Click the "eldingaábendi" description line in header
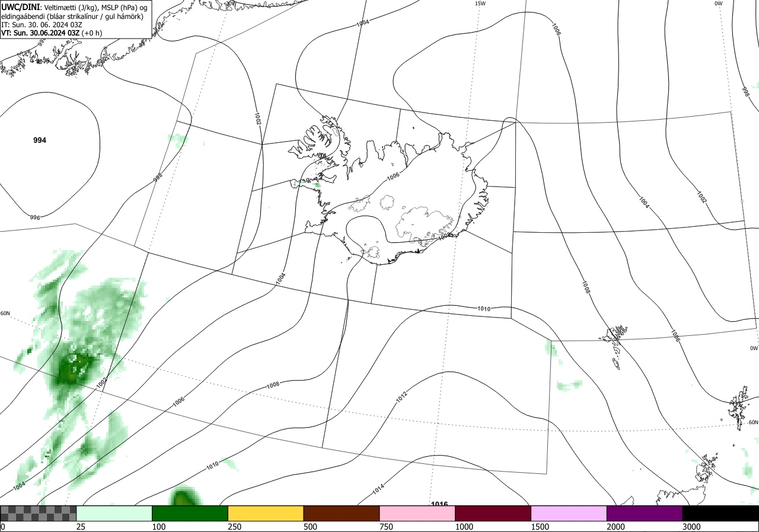The image size is (759, 532). 72,16
